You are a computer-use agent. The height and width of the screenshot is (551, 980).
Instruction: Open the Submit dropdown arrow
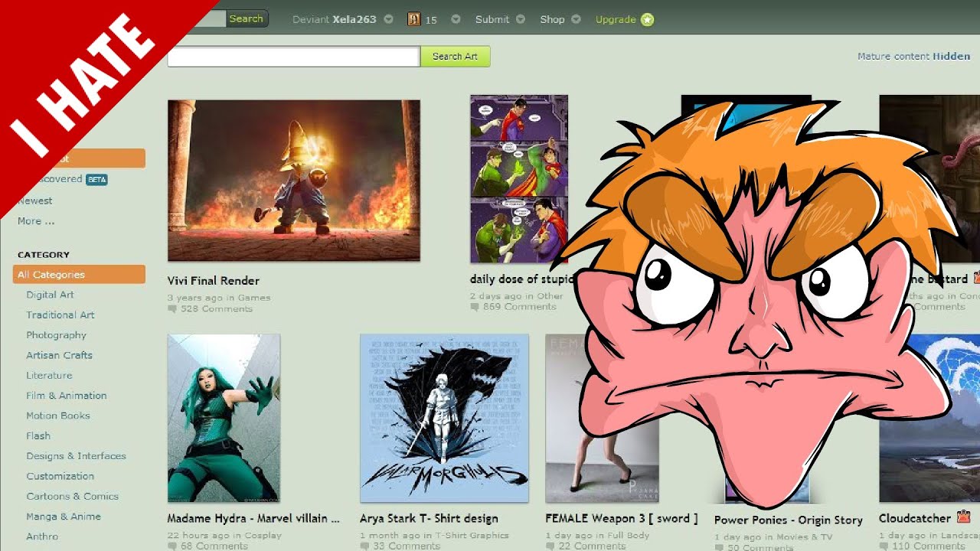click(x=521, y=19)
